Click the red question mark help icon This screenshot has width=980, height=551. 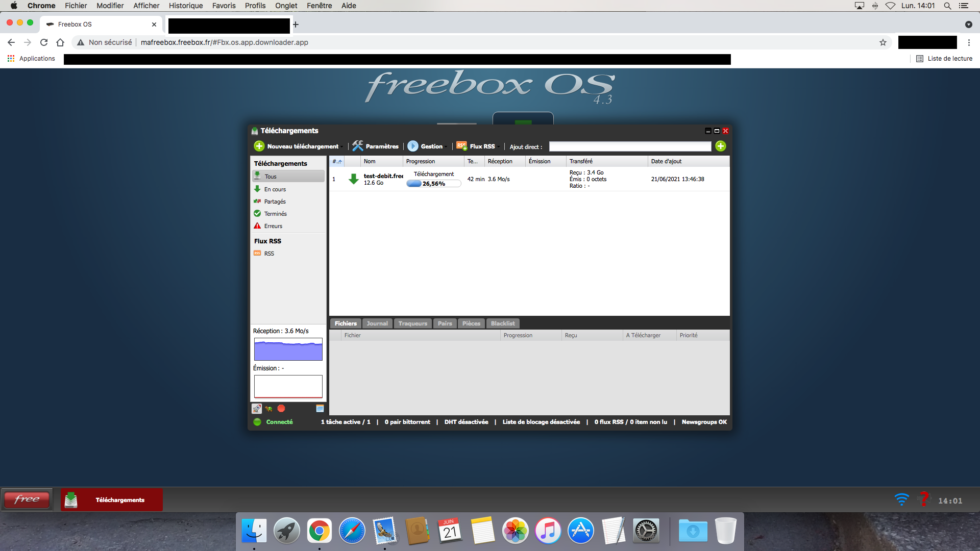[924, 499]
